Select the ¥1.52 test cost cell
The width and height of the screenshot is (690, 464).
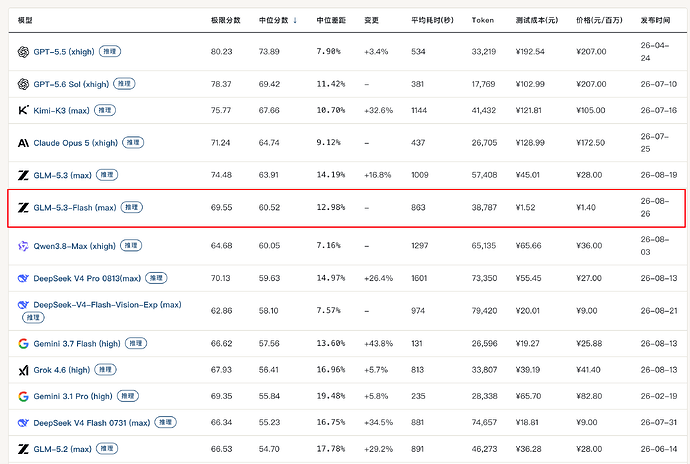tap(525, 208)
